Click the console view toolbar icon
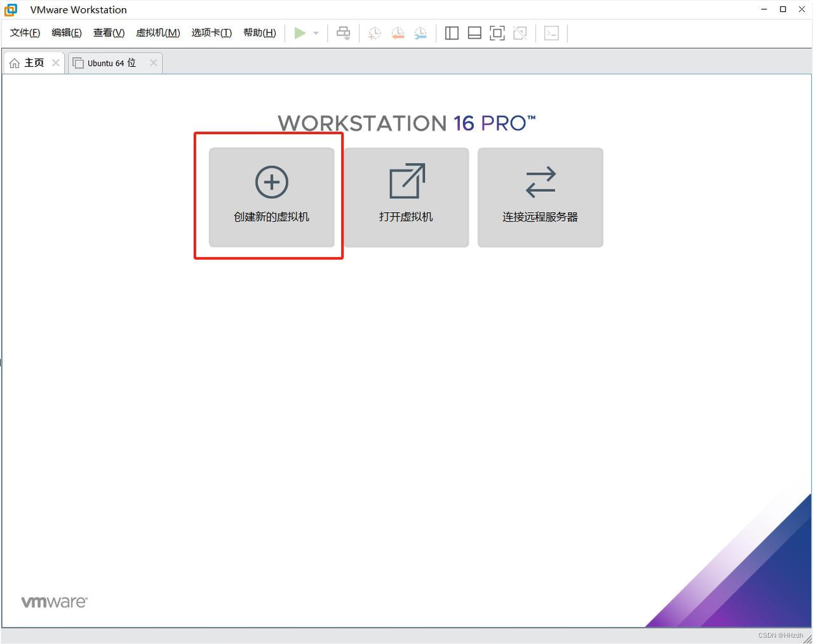This screenshot has height=644, width=813. tap(551, 33)
